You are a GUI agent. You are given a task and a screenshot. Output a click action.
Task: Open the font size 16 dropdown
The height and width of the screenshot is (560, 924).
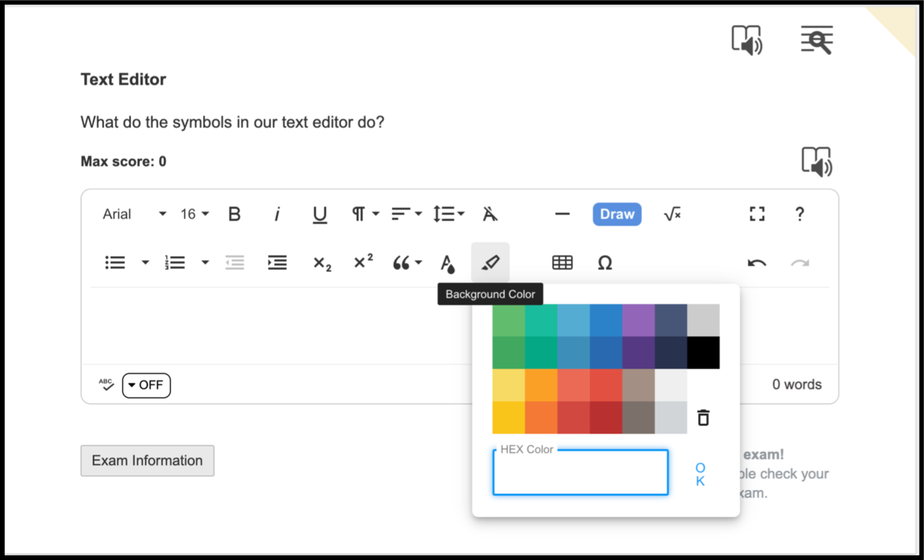point(194,214)
